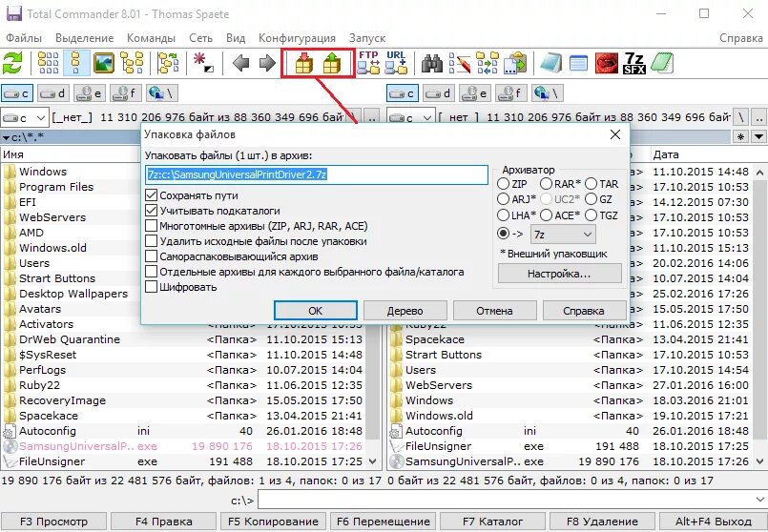Open the FTP connect icon
The image size is (768, 532).
[368, 63]
